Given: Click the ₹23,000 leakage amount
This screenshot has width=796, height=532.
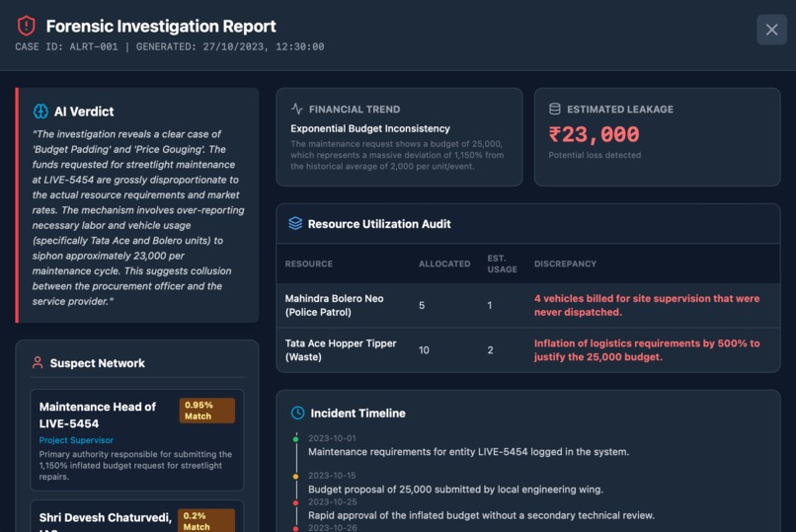Looking at the screenshot, I should (594, 134).
